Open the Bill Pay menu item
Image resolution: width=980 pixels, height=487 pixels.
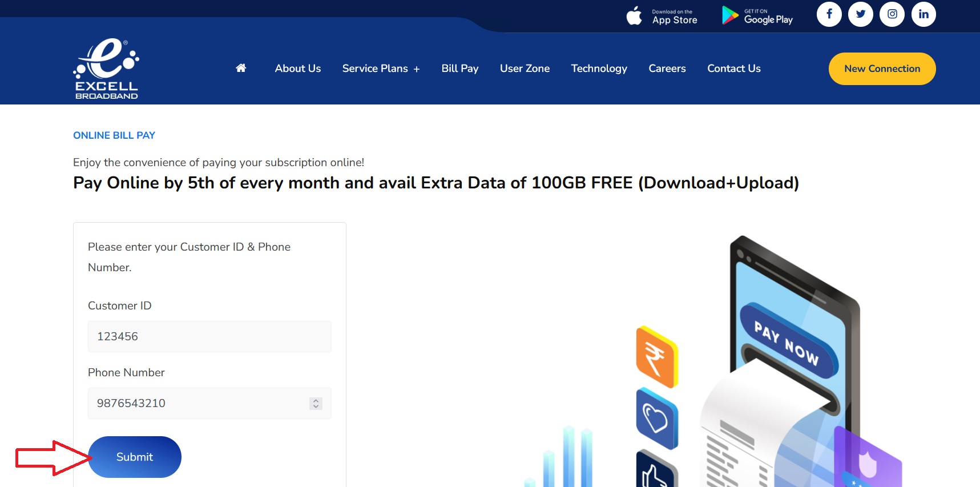click(x=459, y=69)
